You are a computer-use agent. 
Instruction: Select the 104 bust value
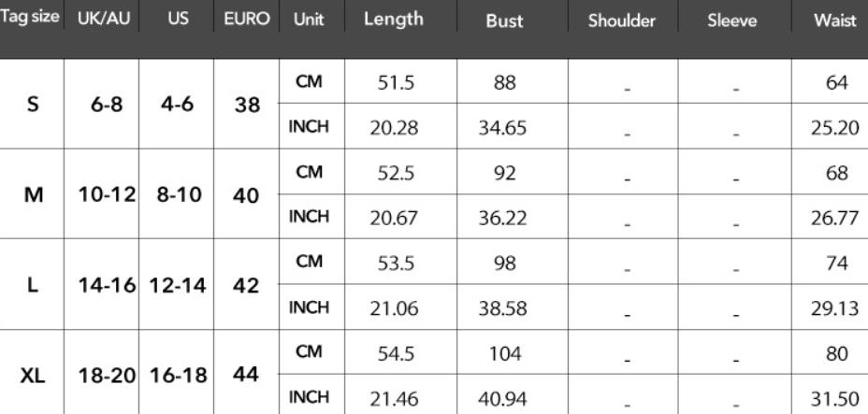coord(503,354)
